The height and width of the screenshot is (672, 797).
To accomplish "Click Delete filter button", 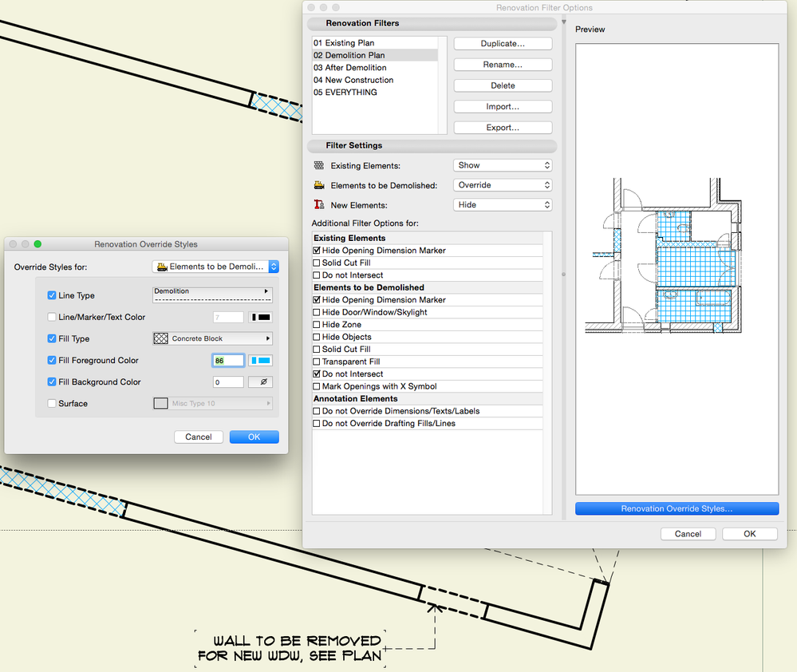I will pyautogui.click(x=503, y=85).
